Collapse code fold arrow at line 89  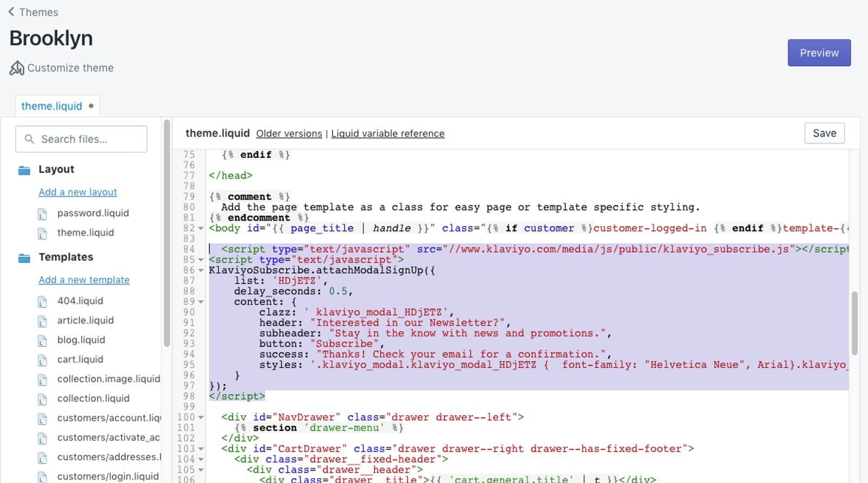click(201, 302)
